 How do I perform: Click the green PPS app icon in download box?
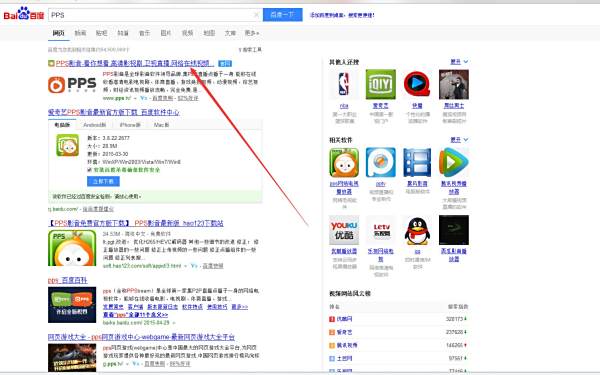(68, 145)
